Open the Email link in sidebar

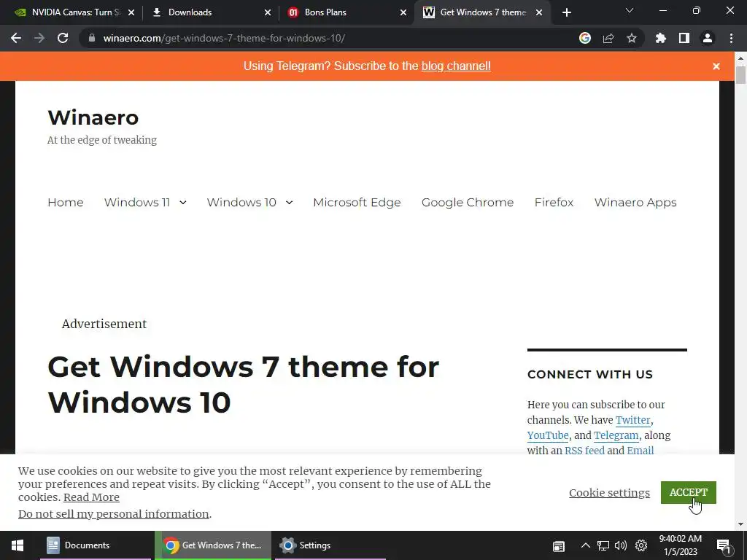(640, 451)
